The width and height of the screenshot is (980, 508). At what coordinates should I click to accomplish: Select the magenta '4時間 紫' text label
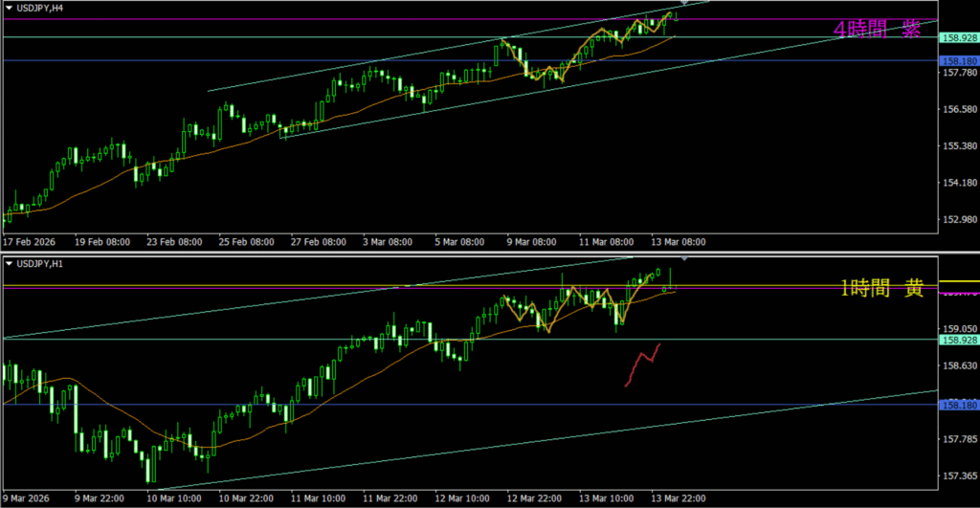click(877, 31)
